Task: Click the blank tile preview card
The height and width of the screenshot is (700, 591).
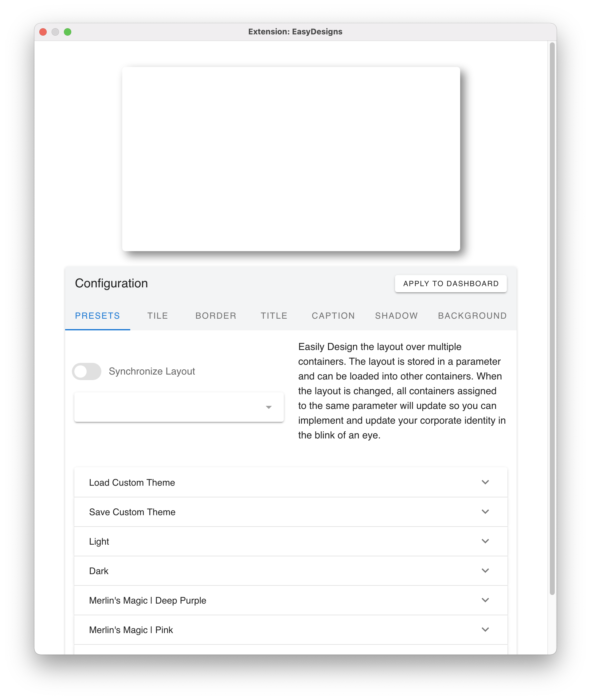Action: click(291, 159)
